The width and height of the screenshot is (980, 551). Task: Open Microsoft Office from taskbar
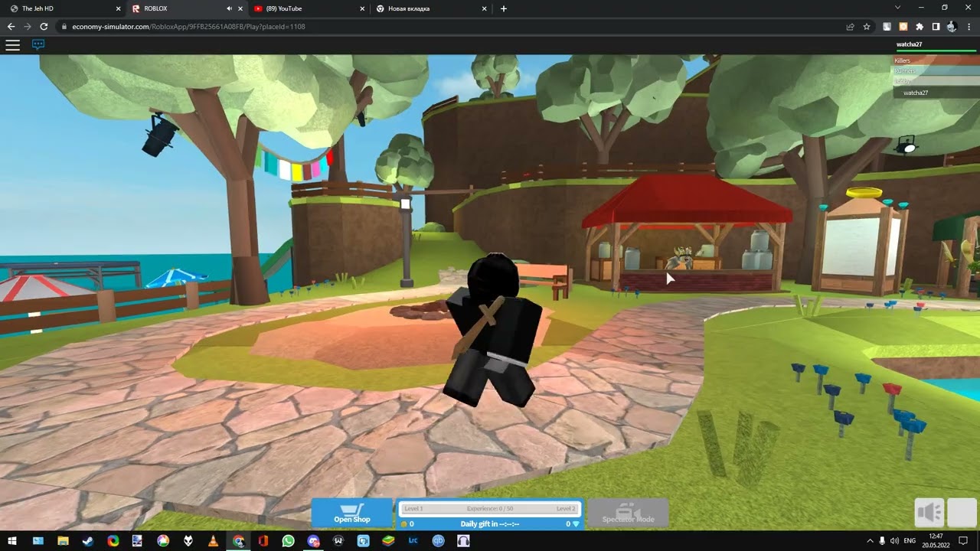click(263, 540)
